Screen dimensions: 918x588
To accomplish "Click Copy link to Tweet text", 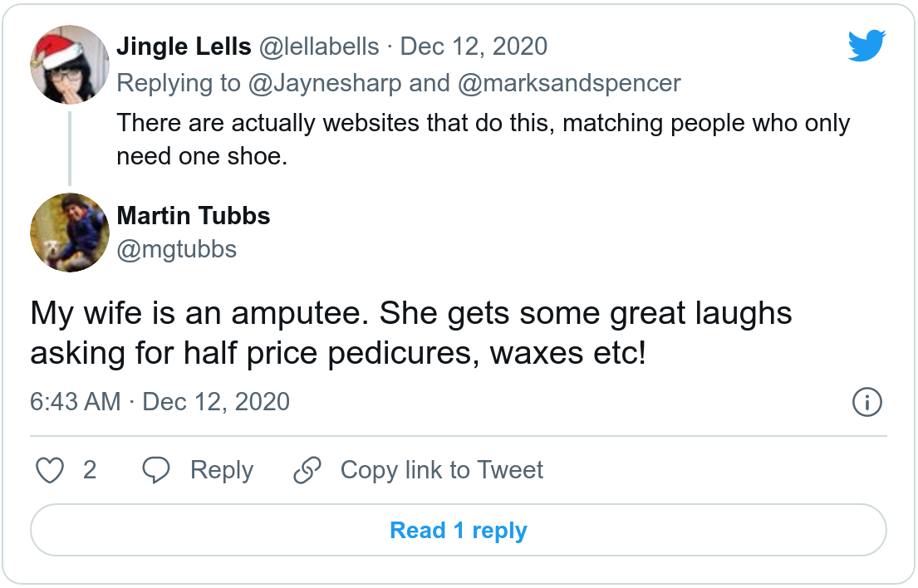I will click(x=441, y=471).
